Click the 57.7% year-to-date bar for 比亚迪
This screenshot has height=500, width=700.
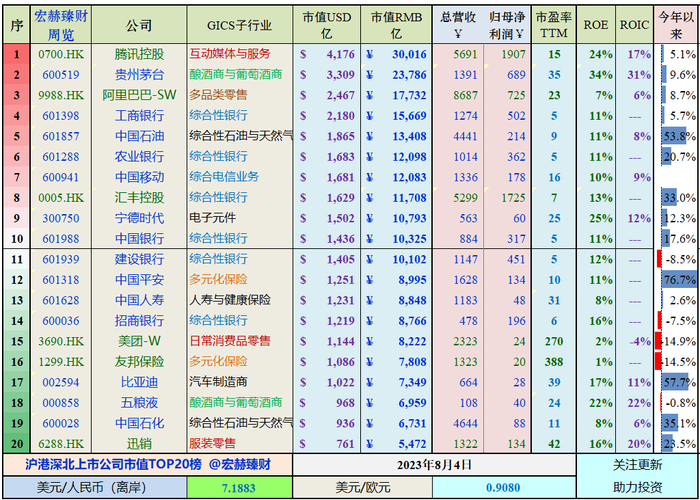pos(675,382)
